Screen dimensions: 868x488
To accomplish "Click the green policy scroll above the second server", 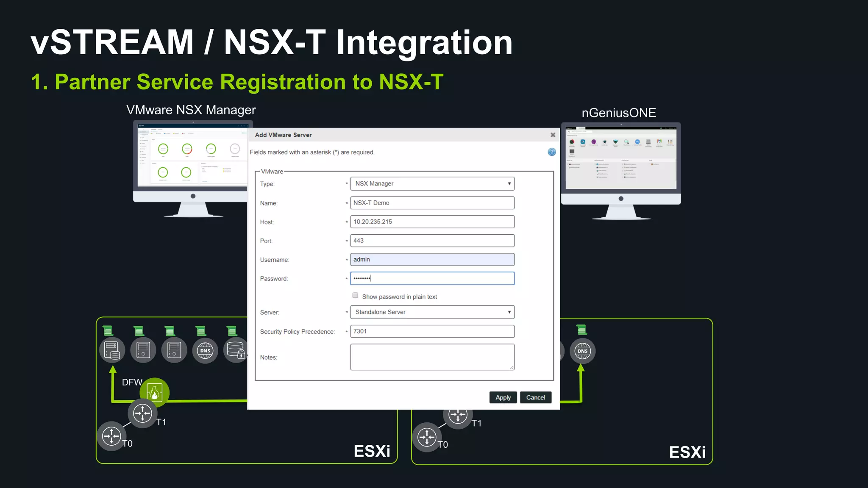I will pos(139,331).
